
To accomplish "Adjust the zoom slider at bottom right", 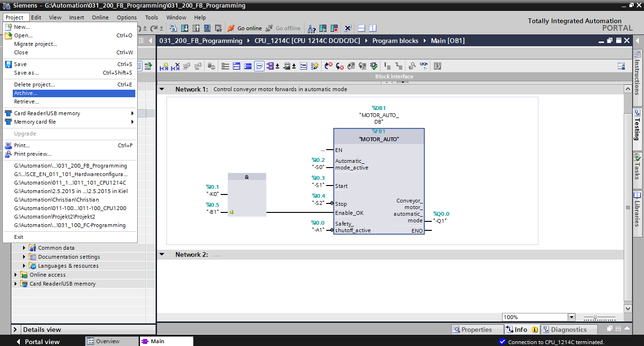I will coord(595,317).
